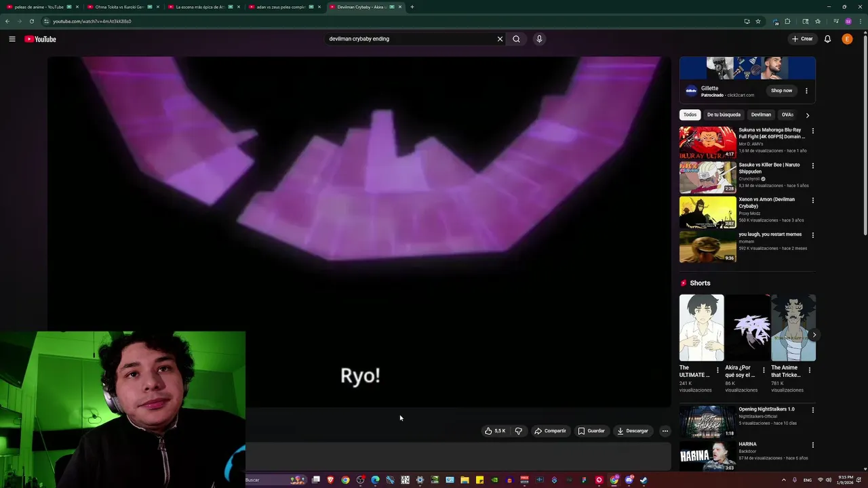Bookmark this page with the star
The image size is (868, 488).
coord(758,21)
